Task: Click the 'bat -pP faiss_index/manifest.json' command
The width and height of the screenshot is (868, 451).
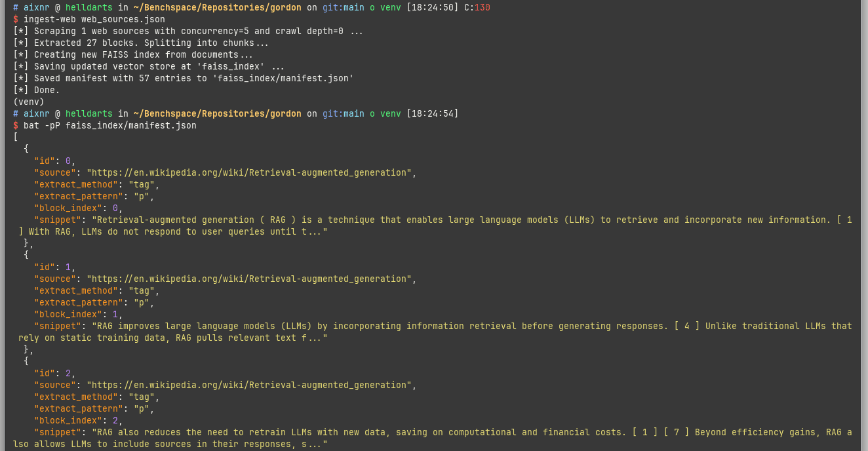Action: [x=109, y=126]
